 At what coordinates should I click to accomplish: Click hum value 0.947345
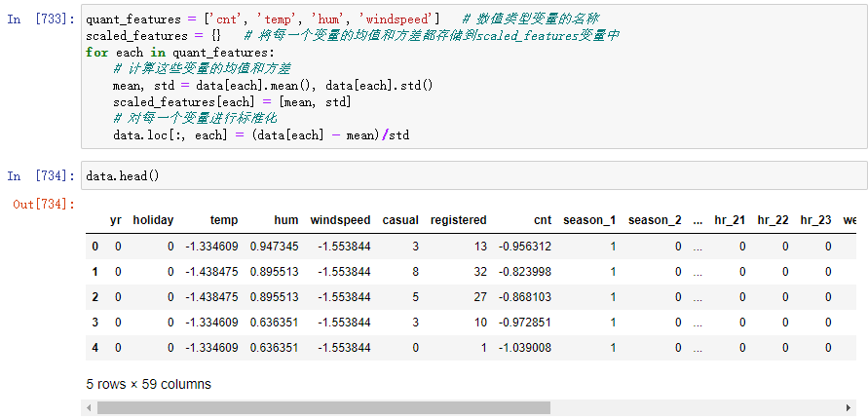tap(274, 247)
